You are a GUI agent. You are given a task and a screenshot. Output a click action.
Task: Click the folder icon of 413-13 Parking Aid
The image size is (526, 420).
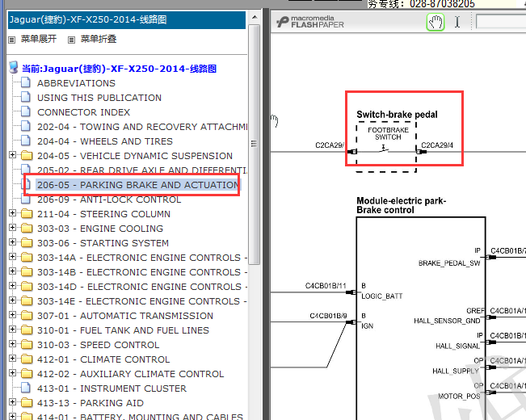click(27, 402)
